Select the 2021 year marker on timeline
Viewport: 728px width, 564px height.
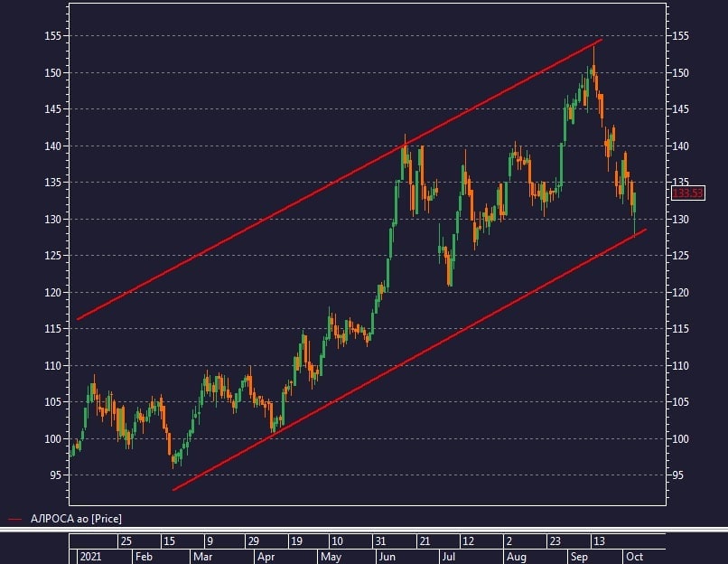(x=90, y=557)
